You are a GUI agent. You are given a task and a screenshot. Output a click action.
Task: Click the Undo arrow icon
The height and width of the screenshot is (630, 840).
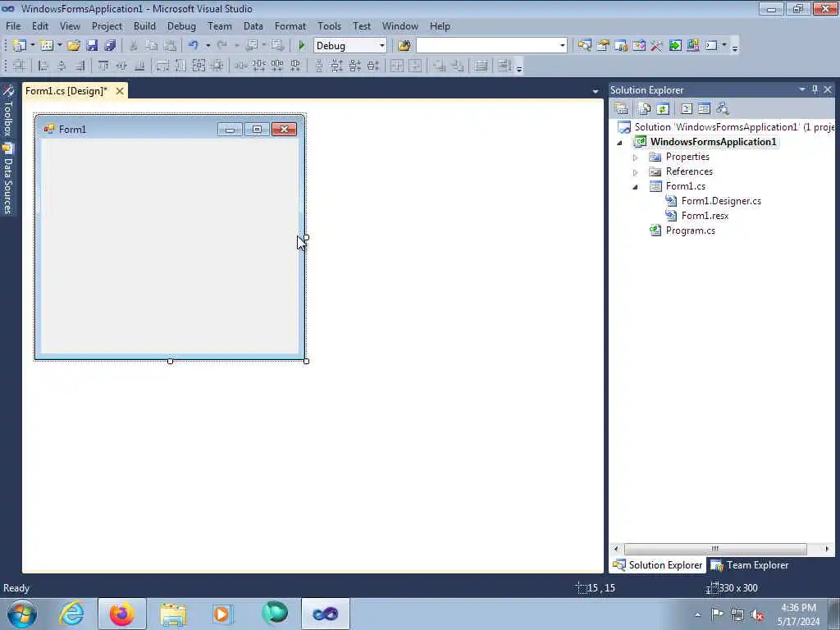point(194,46)
